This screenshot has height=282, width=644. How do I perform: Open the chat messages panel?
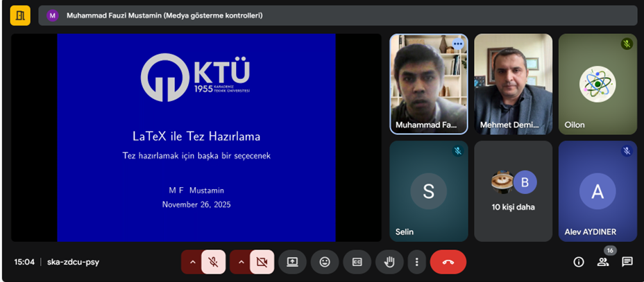click(x=627, y=262)
